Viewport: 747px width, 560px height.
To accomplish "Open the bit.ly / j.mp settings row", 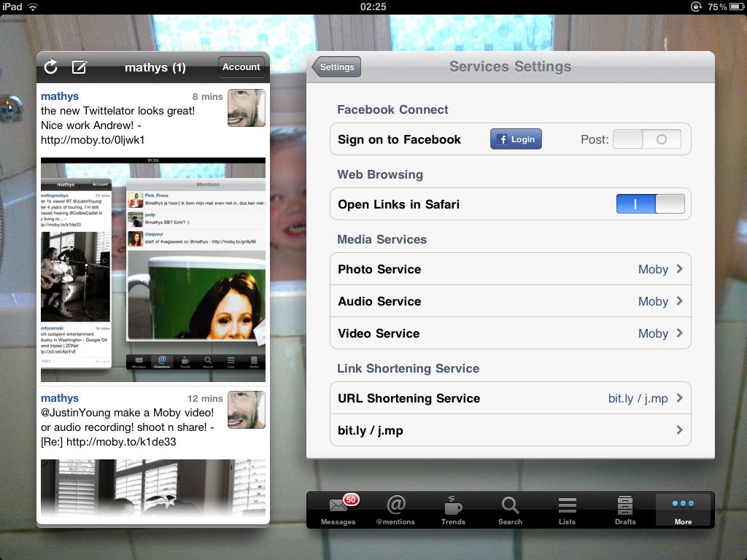I will click(510, 430).
